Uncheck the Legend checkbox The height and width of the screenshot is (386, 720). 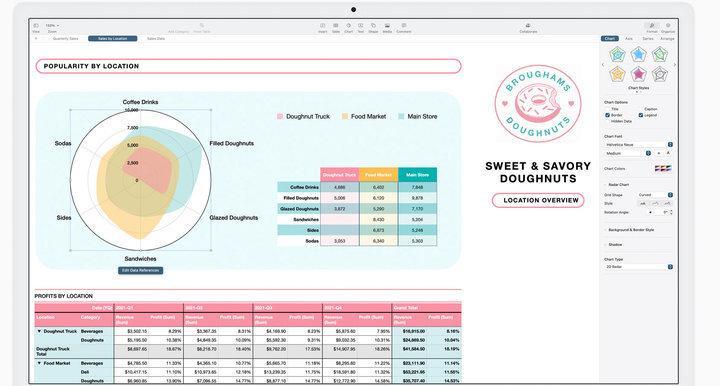(641, 115)
